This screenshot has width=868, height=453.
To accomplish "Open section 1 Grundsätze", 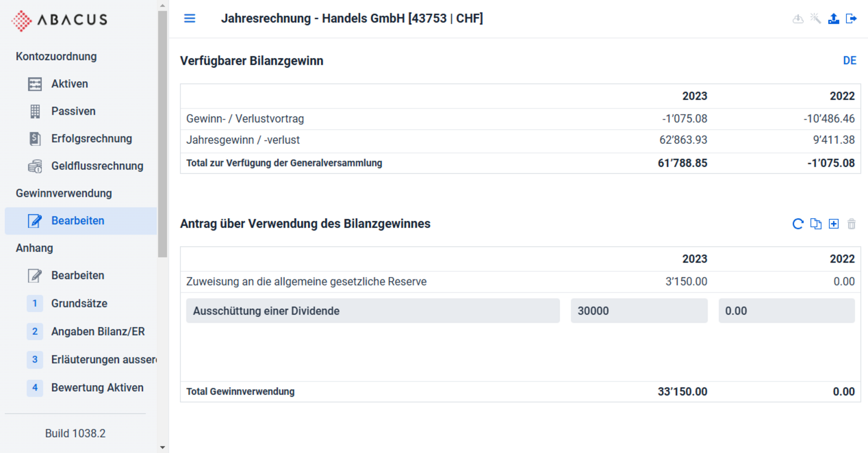I will 80,303.
